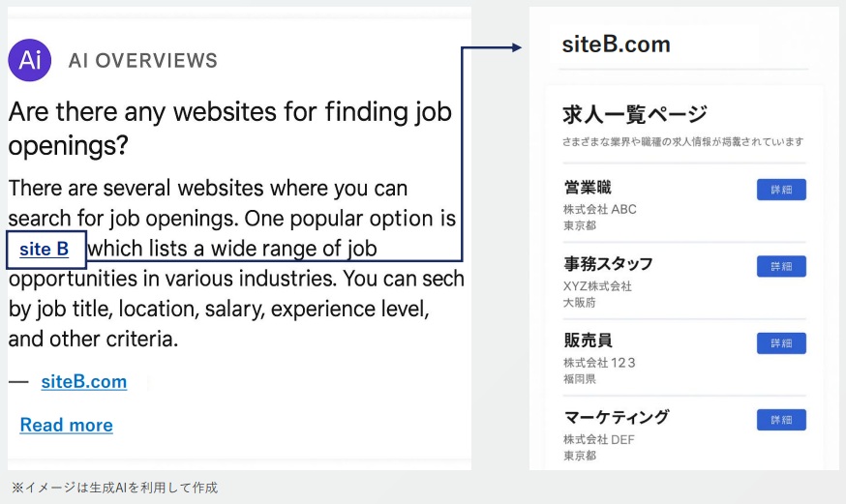Select the 販売員 job title
Image resolution: width=846 pixels, height=504 pixels.
click(x=588, y=341)
